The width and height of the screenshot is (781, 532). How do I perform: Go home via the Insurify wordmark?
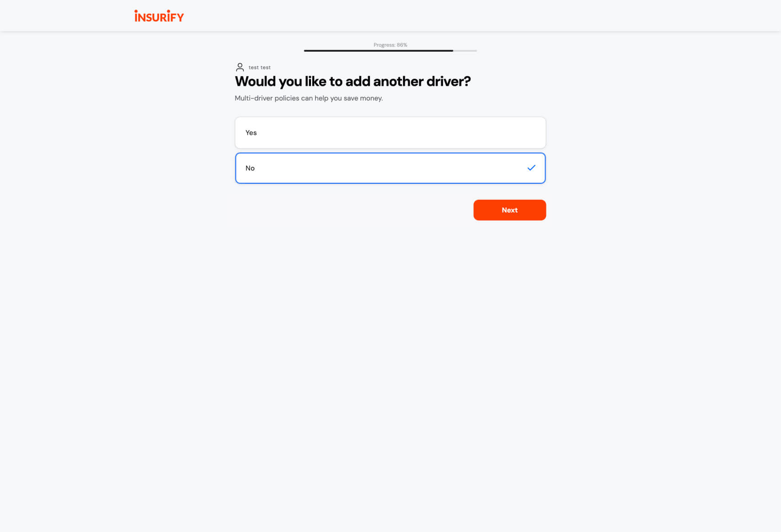pos(159,16)
